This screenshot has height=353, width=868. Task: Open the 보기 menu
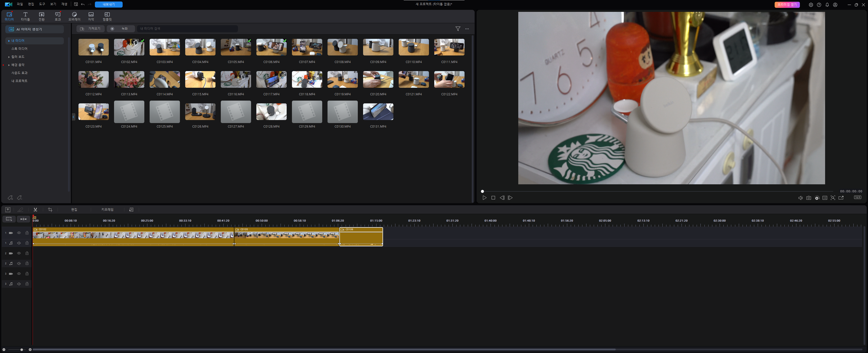pyautogui.click(x=53, y=4)
